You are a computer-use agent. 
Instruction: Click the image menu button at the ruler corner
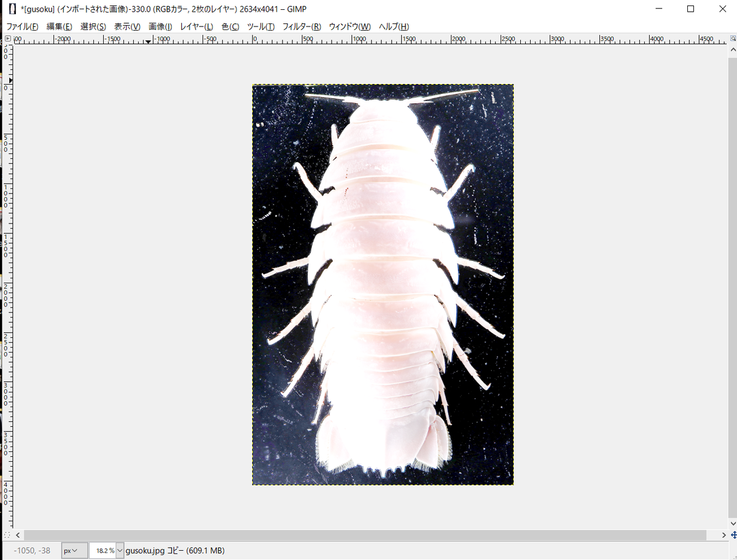point(8,39)
